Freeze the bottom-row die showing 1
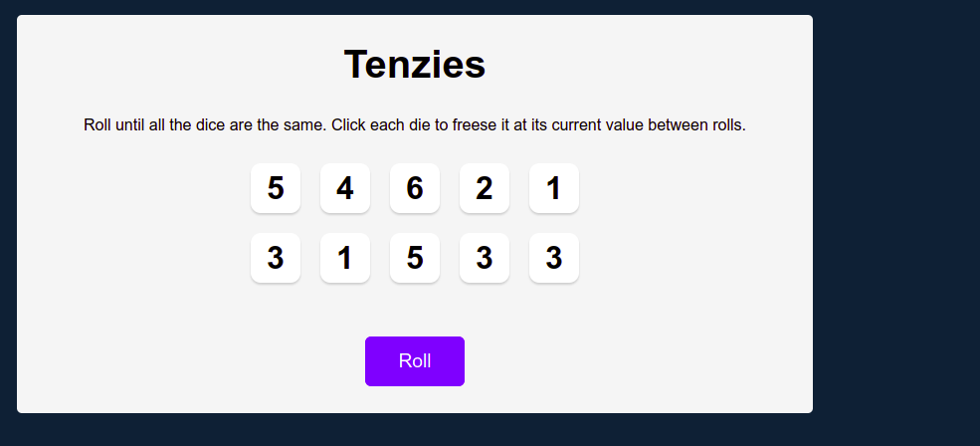The image size is (980, 446). click(345, 258)
